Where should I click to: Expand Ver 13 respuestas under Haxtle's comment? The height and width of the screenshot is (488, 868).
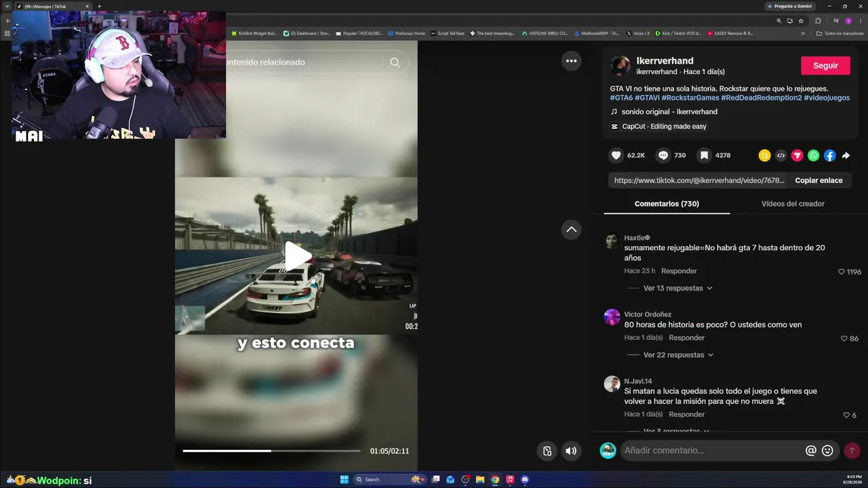pyautogui.click(x=677, y=288)
